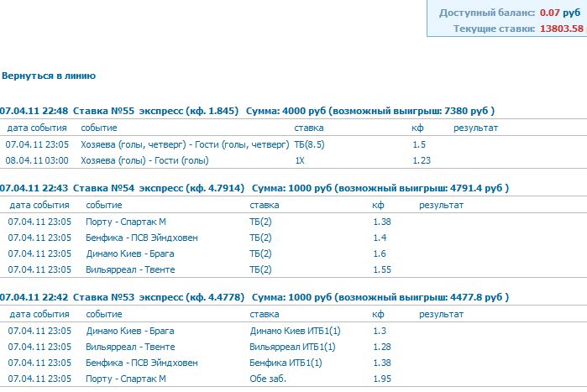
Task: Select Бенфика - ПСВ Эйндховен in bet №54
Action: (142, 238)
